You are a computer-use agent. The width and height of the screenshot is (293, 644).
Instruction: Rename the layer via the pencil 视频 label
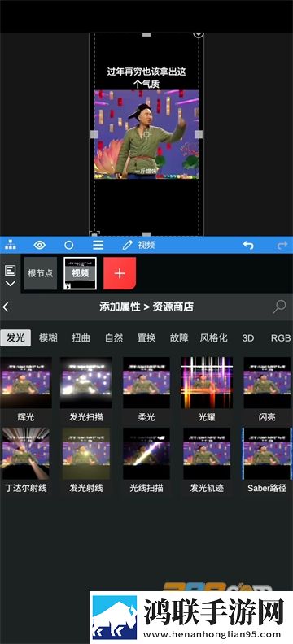[138, 246]
